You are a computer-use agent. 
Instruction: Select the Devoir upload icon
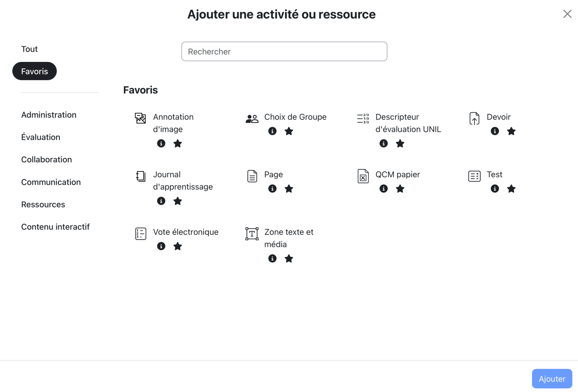[x=474, y=118]
